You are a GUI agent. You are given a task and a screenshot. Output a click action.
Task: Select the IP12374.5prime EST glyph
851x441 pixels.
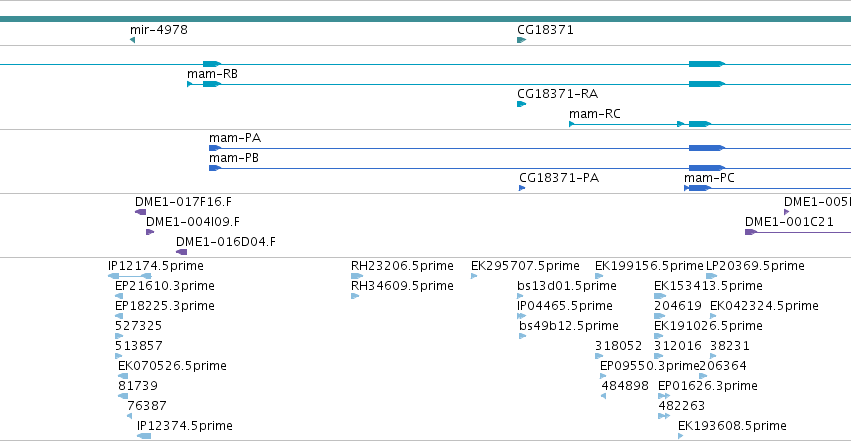[144, 436]
